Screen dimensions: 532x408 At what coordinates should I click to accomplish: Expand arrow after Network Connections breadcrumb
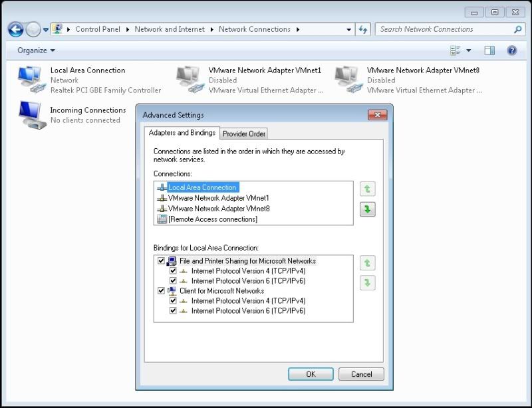pyautogui.click(x=298, y=29)
